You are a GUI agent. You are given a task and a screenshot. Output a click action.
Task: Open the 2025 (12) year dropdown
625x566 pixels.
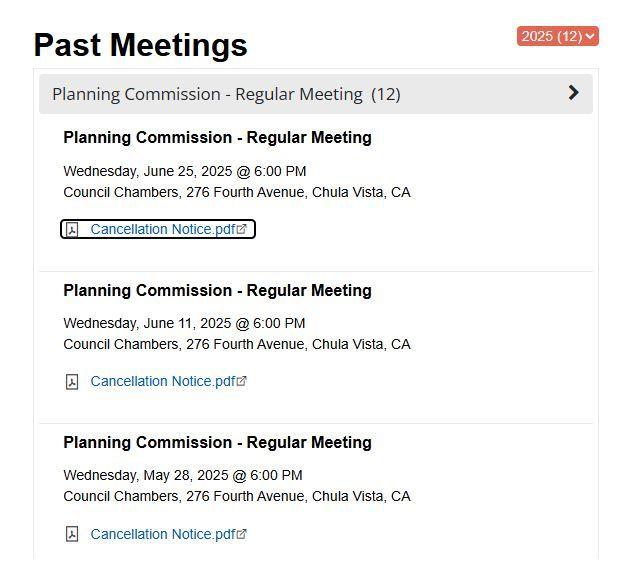tap(558, 36)
